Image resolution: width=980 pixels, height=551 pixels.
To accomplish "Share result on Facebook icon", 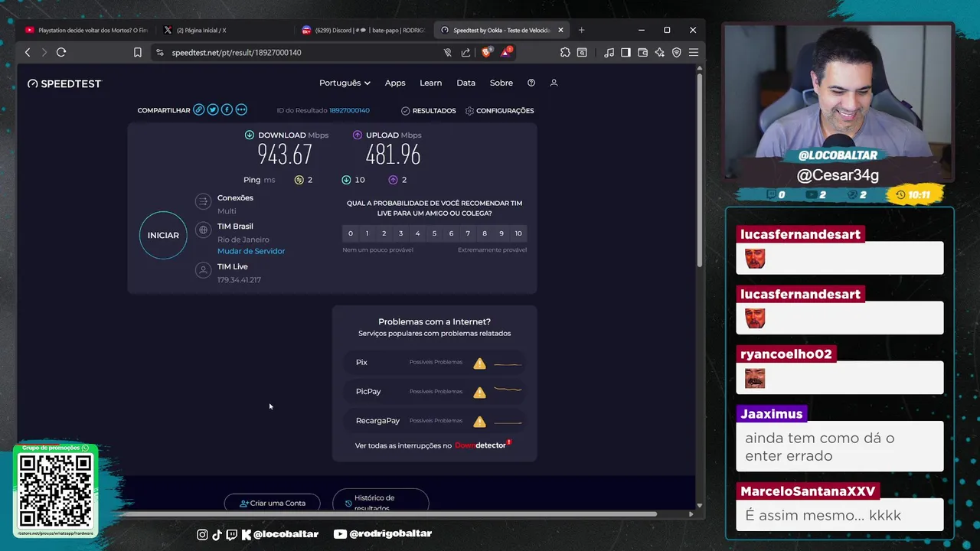I will pyautogui.click(x=227, y=109).
